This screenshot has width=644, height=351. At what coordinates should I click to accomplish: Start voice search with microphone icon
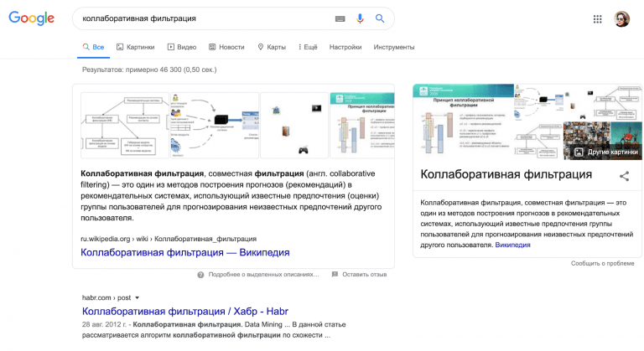(x=360, y=18)
